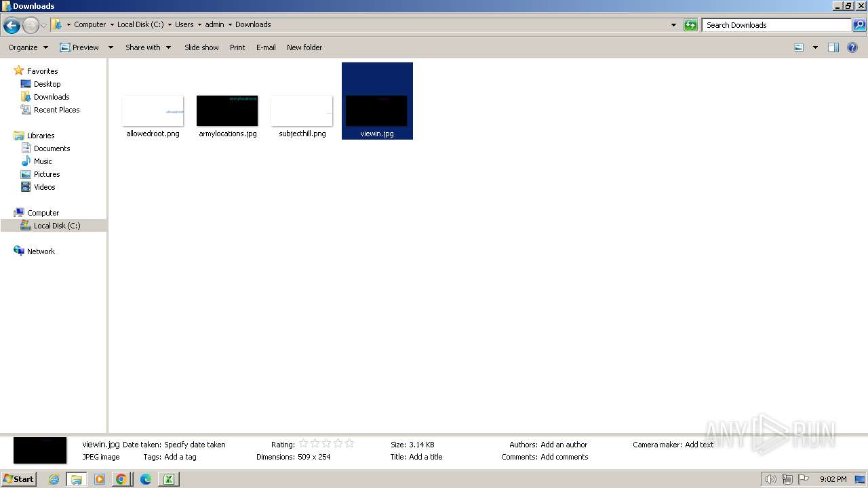This screenshot has height=488, width=868.
Task: Open Recent Places
Action: point(56,110)
